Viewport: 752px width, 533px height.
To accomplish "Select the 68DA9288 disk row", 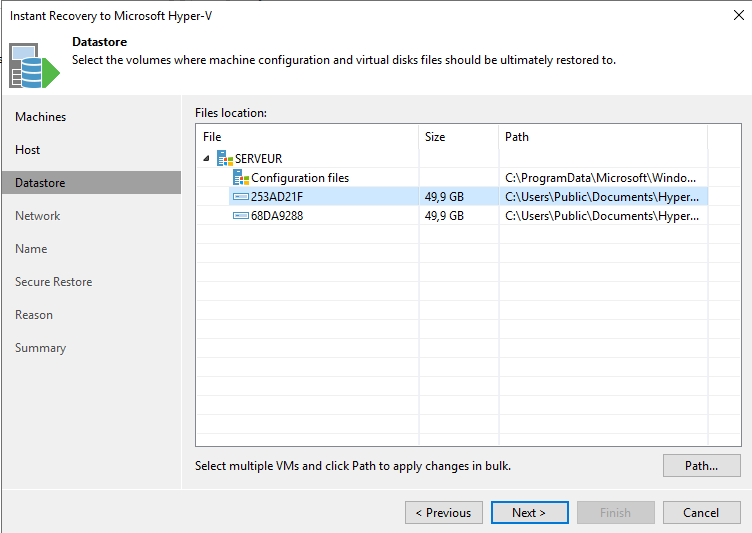I will pos(277,215).
